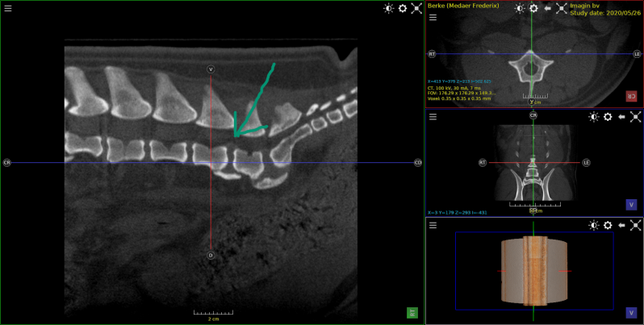This screenshot has width=644, height=325.
Task: Click the RT marker in the coronal view
Action: coord(483,163)
